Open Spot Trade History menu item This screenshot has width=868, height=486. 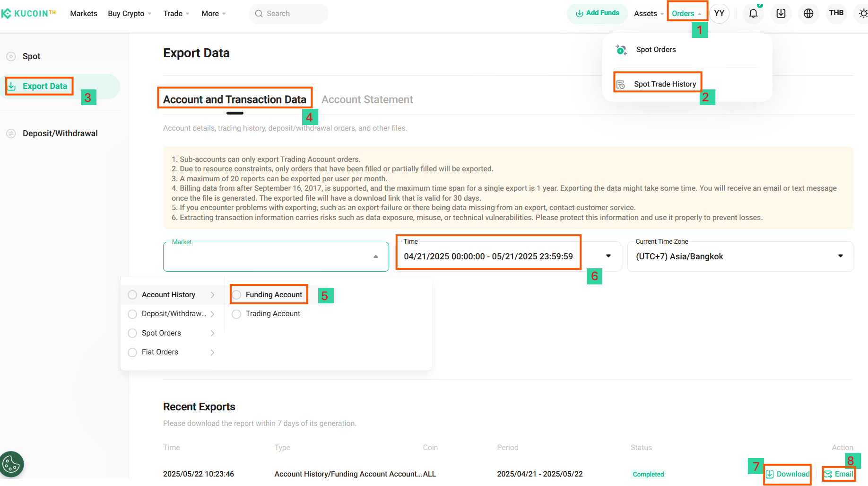664,84
